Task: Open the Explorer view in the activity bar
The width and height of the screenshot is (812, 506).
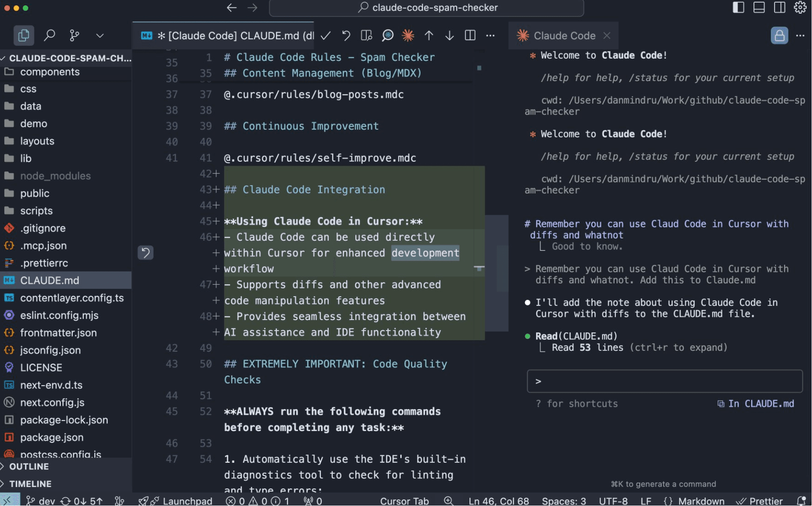Action: [x=23, y=35]
